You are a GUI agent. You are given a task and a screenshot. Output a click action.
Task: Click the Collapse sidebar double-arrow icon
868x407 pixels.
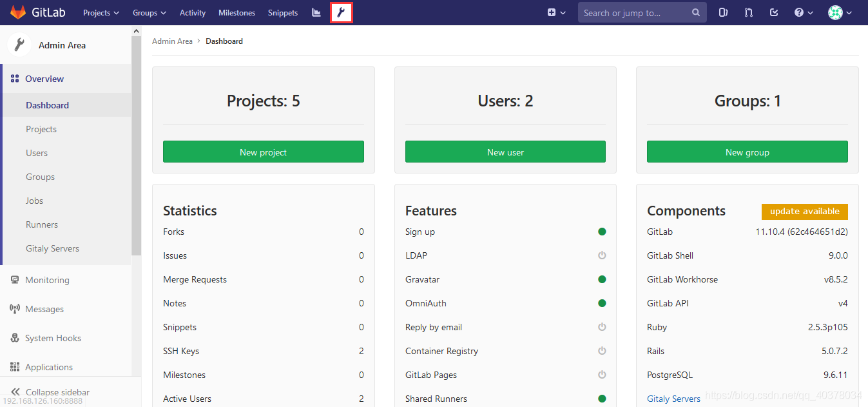click(15, 392)
